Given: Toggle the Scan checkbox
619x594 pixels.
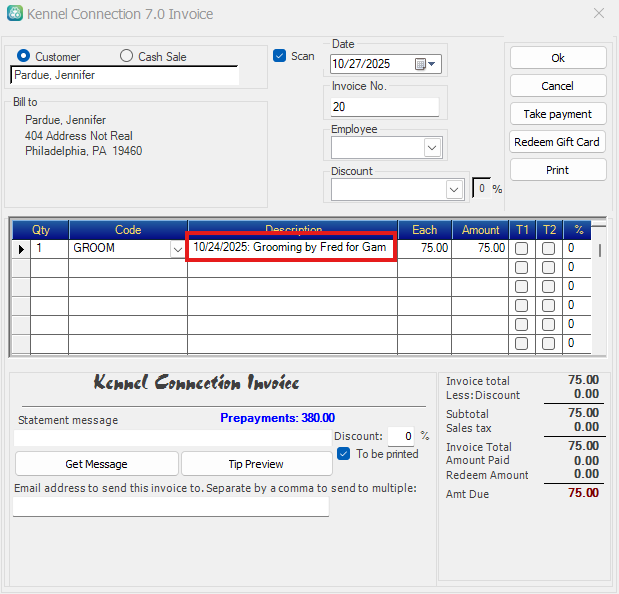Looking at the screenshot, I should pos(279,56).
